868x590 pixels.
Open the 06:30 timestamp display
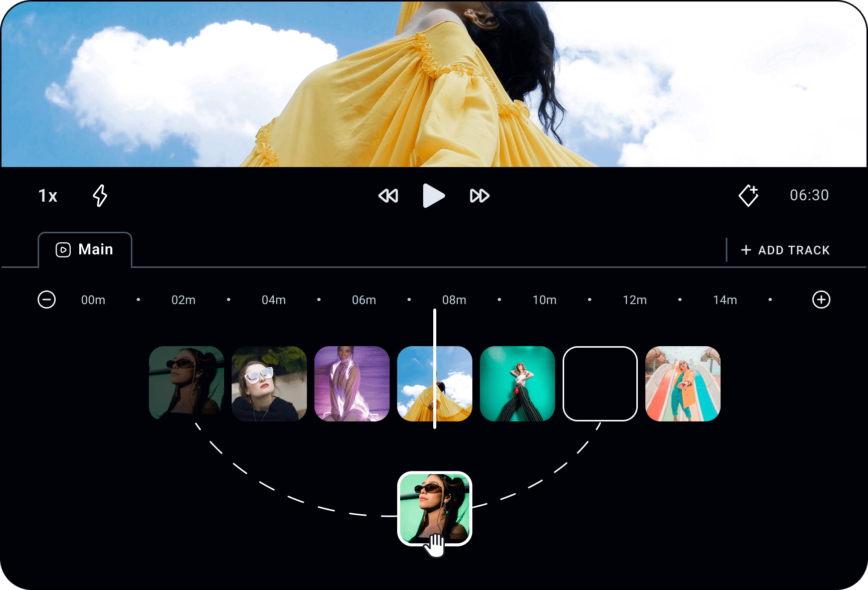[x=810, y=195]
